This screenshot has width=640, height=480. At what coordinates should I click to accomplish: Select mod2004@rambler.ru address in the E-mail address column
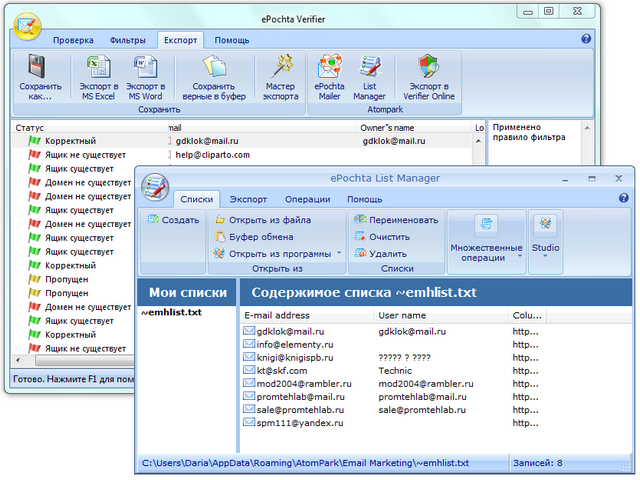pos(304,384)
